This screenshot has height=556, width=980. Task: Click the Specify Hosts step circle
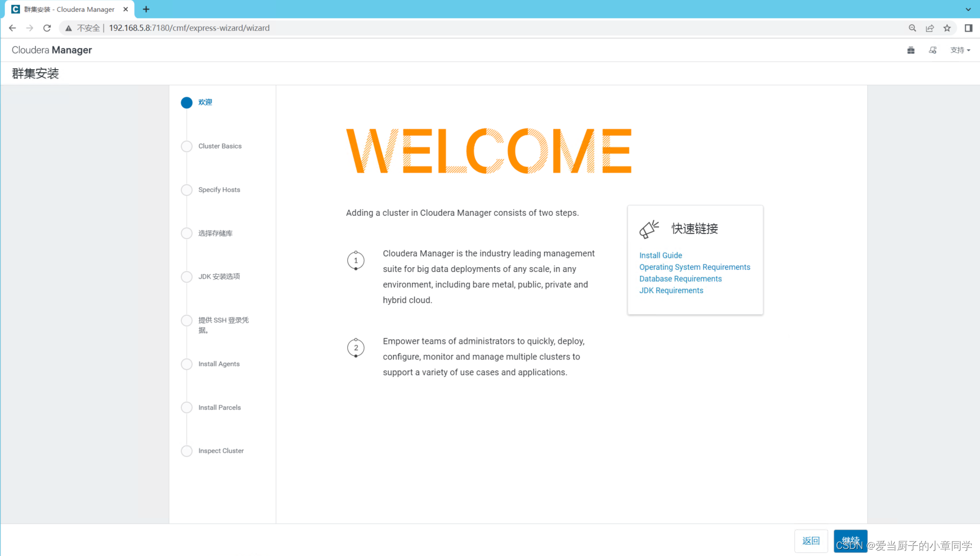[x=187, y=190]
